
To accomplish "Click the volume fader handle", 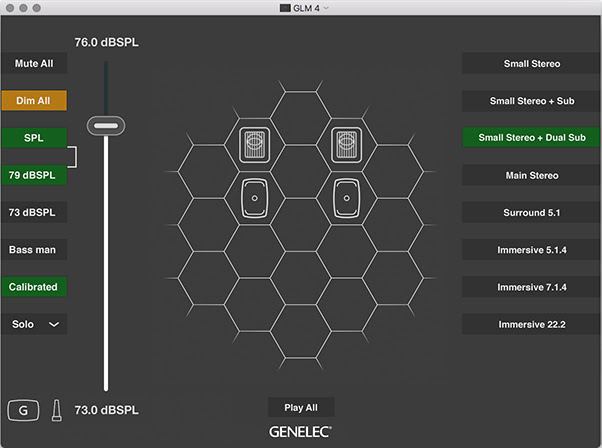I will coord(106,126).
